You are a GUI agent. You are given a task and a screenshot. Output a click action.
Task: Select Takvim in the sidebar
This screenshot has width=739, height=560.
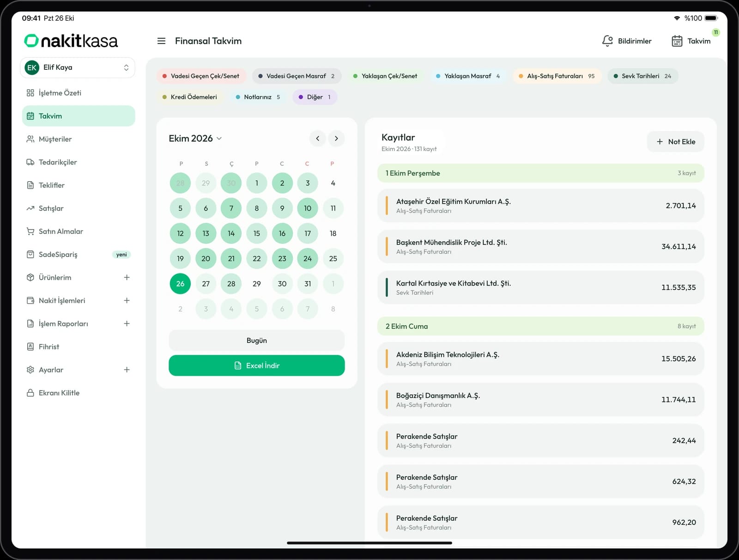point(79,116)
